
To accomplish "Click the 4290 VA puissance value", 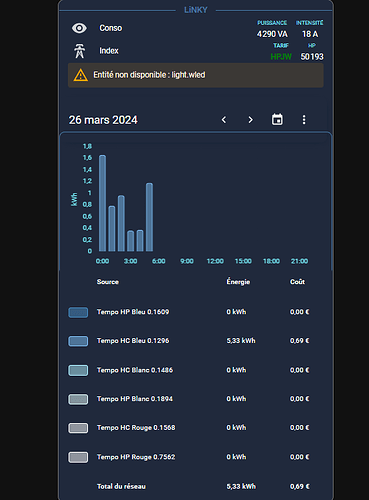I will pyautogui.click(x=272, y=34).
